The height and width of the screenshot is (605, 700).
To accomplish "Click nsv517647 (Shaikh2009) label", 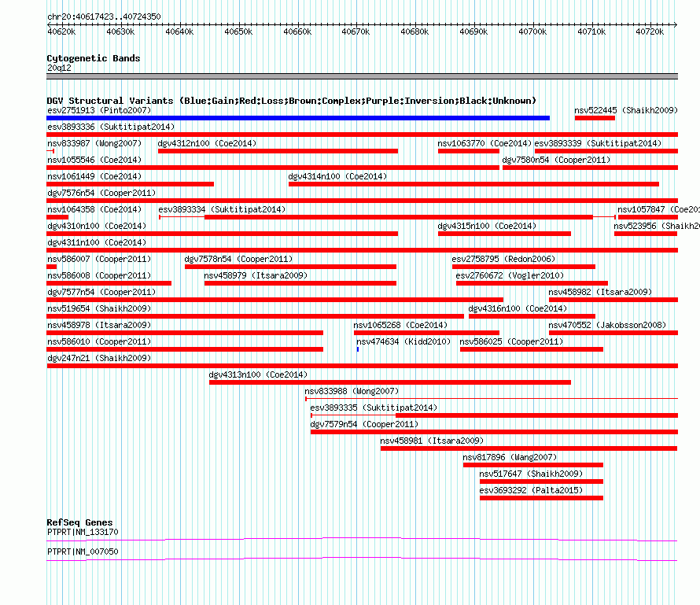I will 531,474.
